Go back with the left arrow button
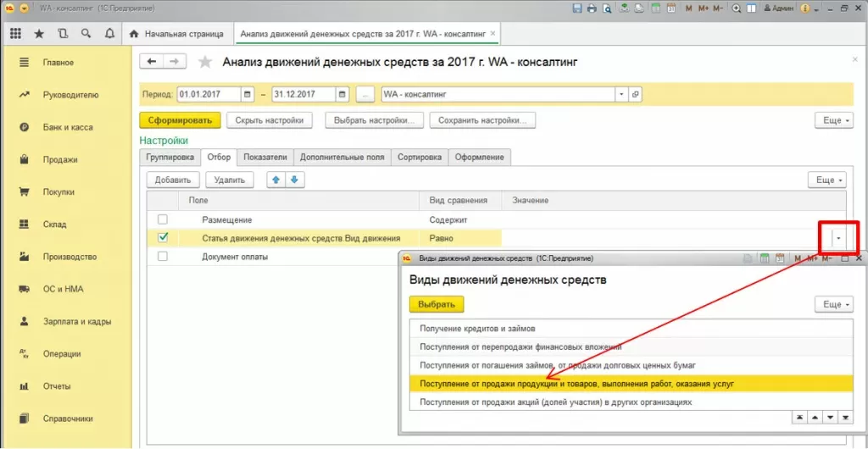868x449 pixels. [x=151, y=62]
